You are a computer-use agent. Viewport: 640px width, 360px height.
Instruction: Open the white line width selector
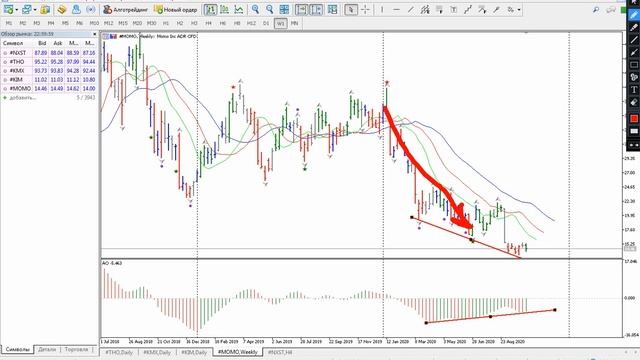tap(634, 131)
